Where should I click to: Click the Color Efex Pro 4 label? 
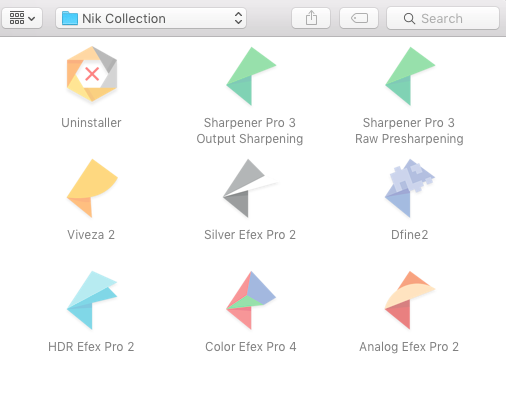(251, 347)
